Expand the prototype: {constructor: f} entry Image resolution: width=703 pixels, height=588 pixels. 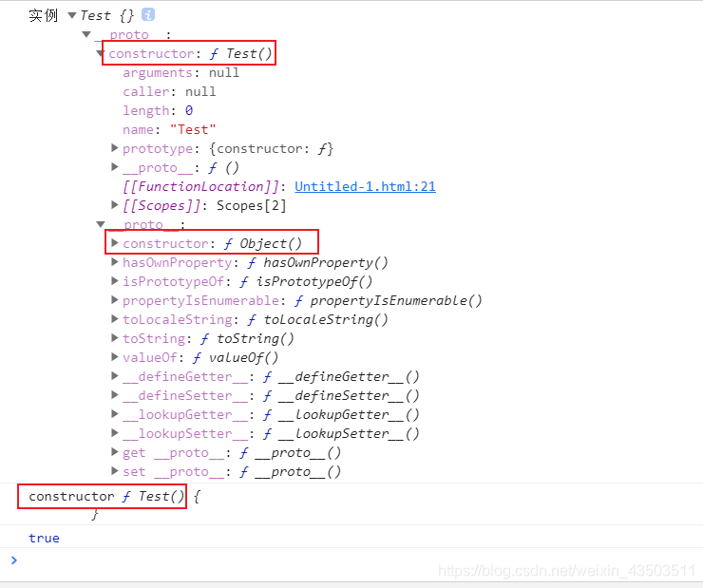pos(115,148)
